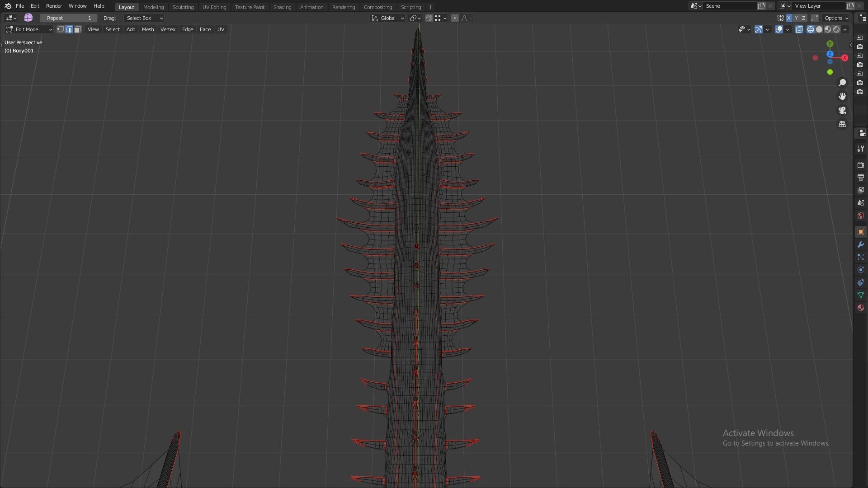Switch to rendered shading
This screenshot has width=868, height=488.
[836, 29]
